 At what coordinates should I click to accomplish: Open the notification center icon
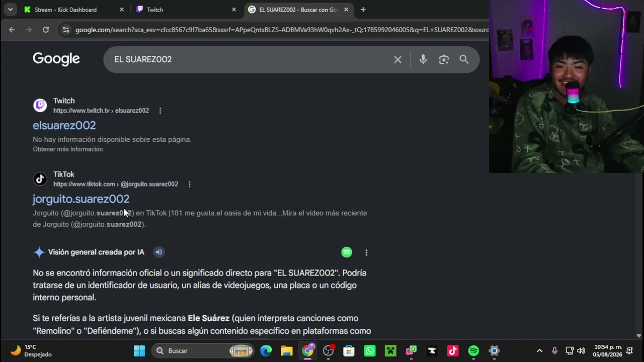pos(630,351)
